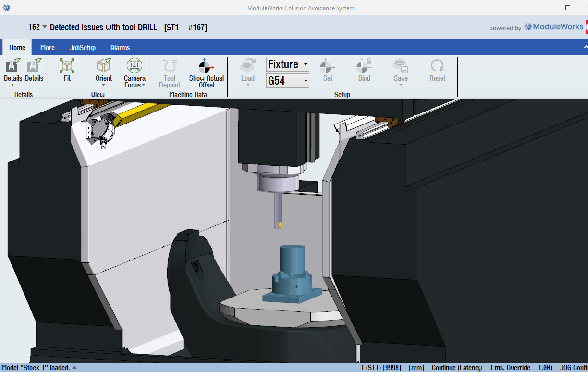Open the Load setup dropdown
The width and height of the screenshot is (588, 372).
point(248,85)
